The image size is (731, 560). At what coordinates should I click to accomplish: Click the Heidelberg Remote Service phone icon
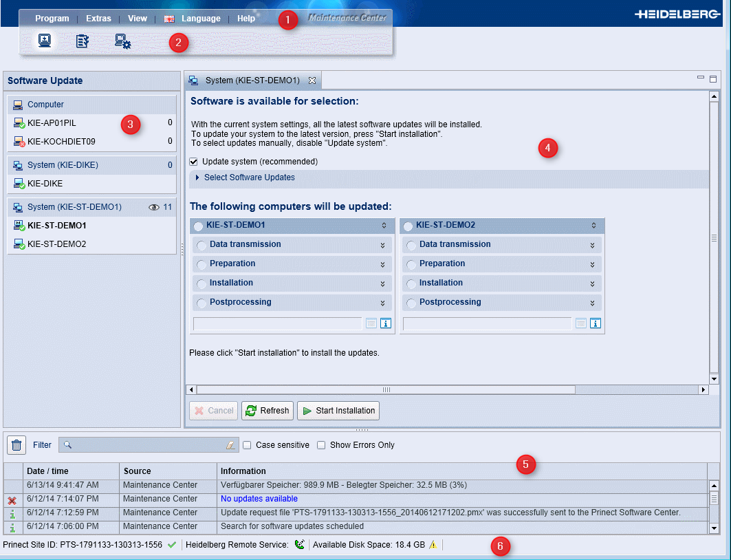pyautogui.click(x=300, y=544)
